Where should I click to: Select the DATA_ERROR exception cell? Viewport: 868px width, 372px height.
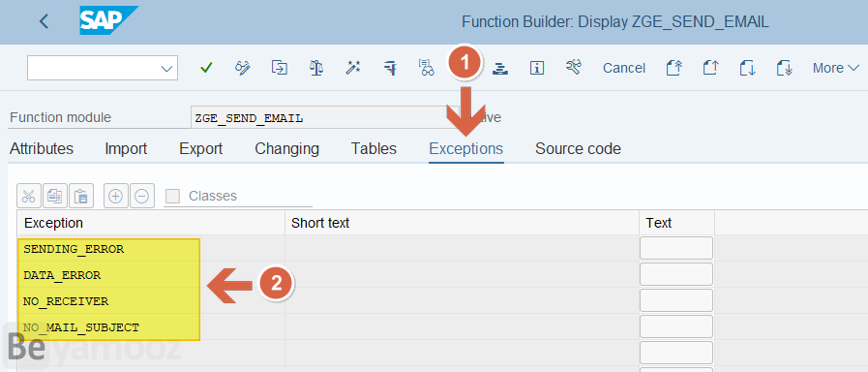click(x=151, y=274)
